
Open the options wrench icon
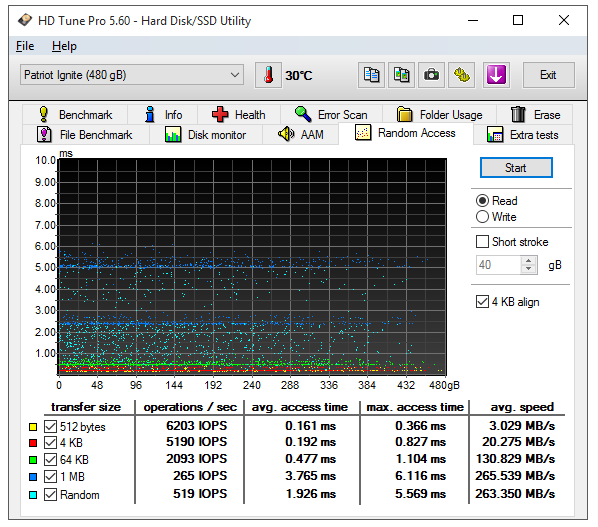(x=461, y=75)
